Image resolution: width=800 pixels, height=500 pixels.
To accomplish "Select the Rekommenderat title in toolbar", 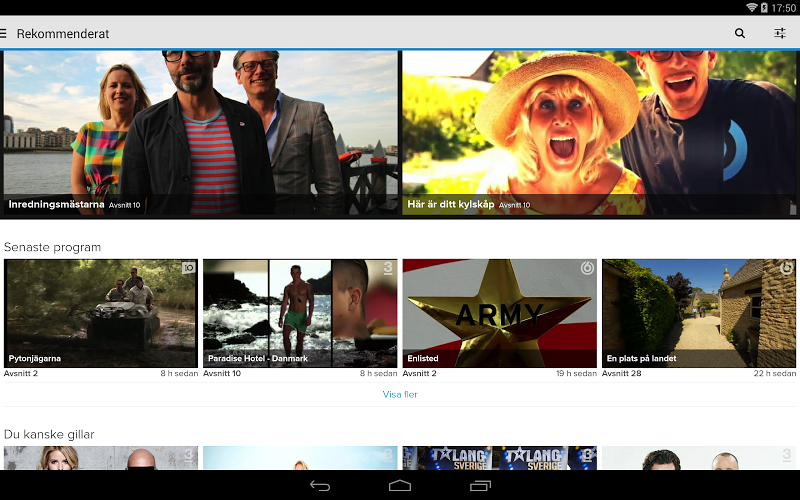I will (63, 33).
